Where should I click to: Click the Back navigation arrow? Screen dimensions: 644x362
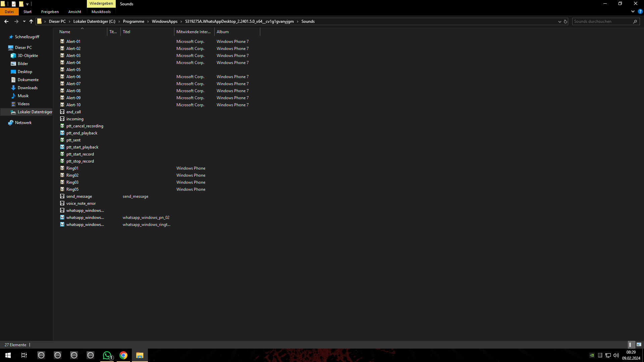[6, 21]
